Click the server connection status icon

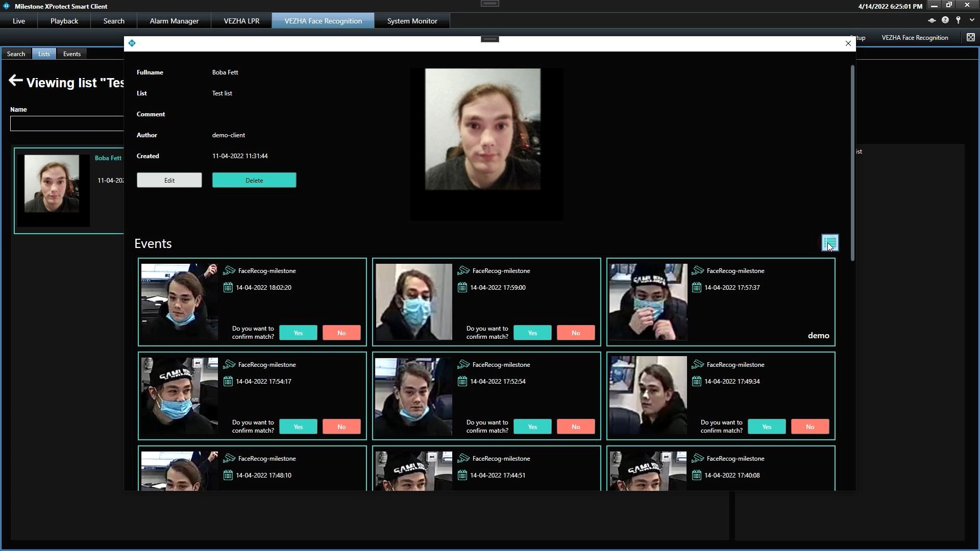(932, 20)
